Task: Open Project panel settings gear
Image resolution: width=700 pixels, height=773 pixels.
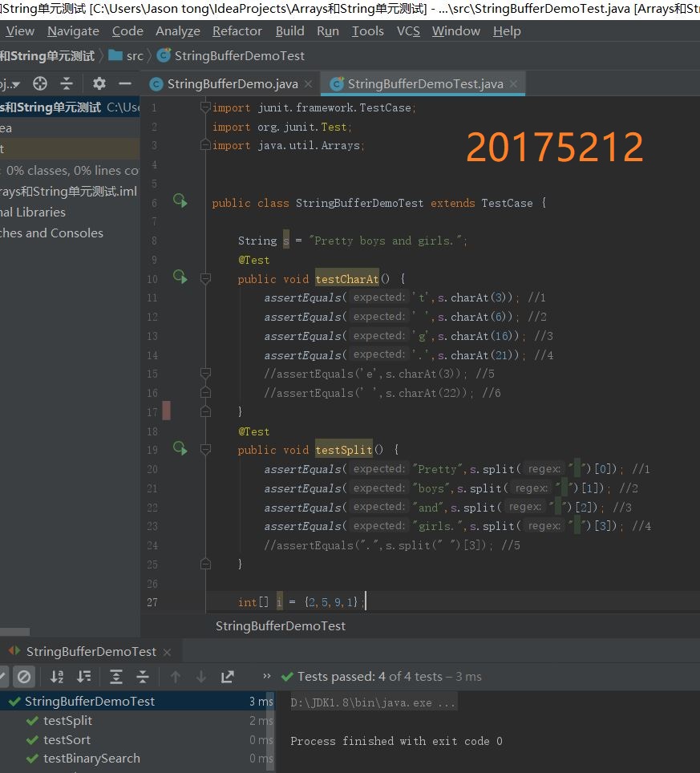Action: pos(99,83)
